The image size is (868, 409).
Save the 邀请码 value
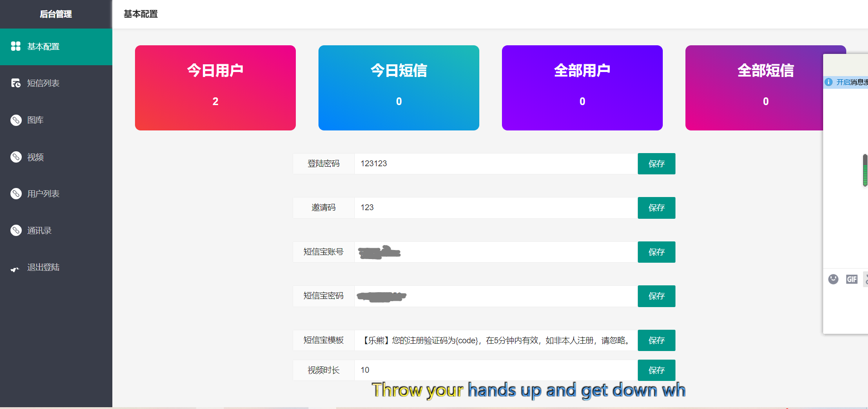point(656,208)
